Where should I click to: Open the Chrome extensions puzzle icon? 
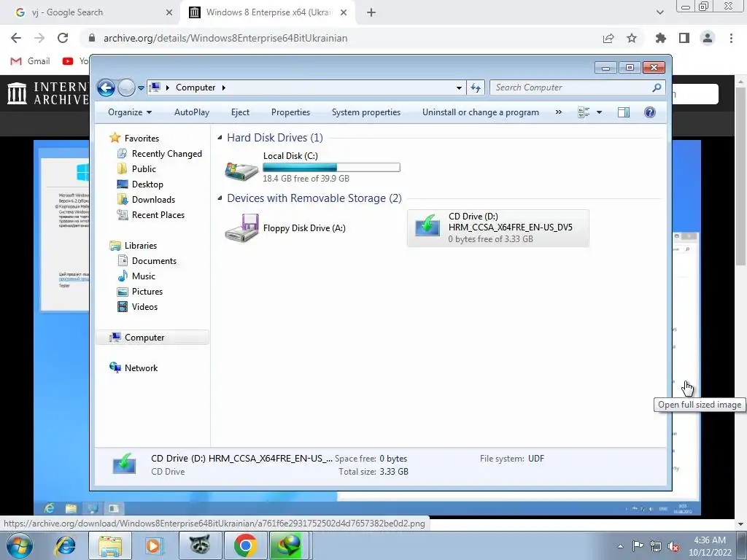(661, 38)
